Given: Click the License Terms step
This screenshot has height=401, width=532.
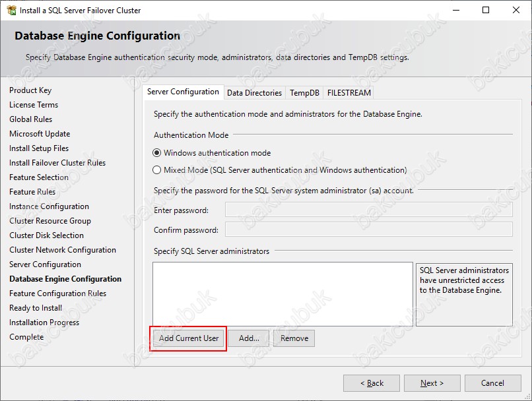Looking at the screenshot, I should tap(34, 105).
